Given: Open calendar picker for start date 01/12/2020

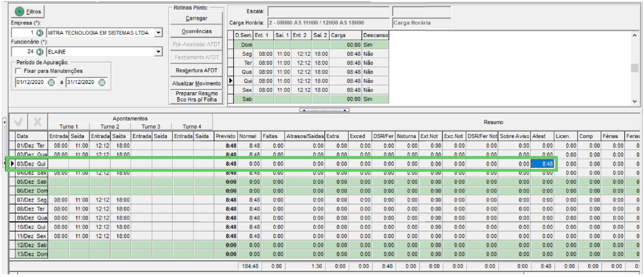Looking at the screenshot, I should [x=51, y=82].
